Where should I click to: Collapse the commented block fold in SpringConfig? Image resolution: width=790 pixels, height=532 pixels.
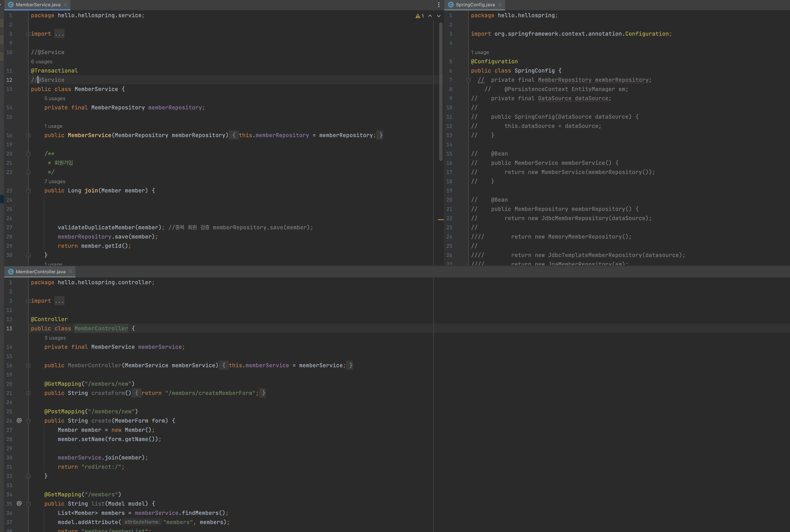coord(468,80)
